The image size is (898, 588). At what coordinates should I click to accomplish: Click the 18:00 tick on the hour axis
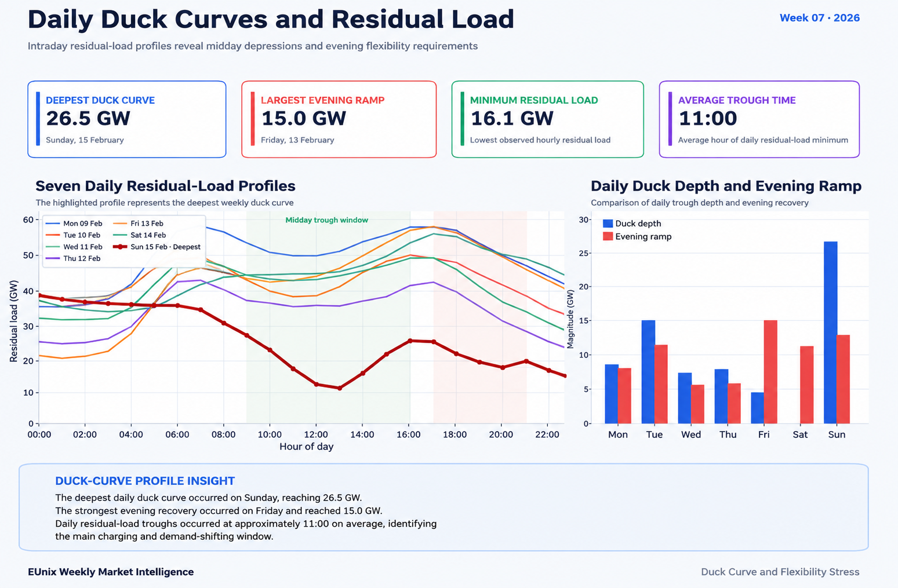[x=455, y=434]
